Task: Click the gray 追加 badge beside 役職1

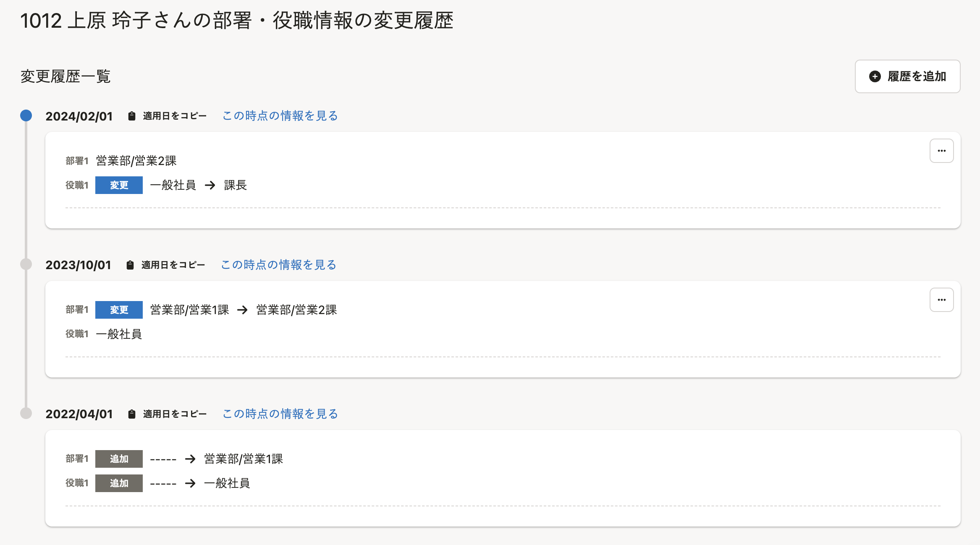Action: 119,483
